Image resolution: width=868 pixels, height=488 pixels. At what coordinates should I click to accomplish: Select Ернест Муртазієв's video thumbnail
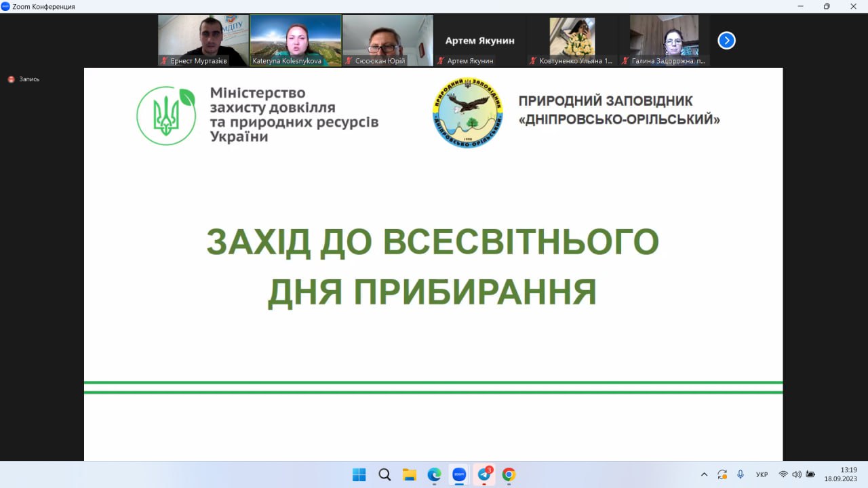[203, 39]
